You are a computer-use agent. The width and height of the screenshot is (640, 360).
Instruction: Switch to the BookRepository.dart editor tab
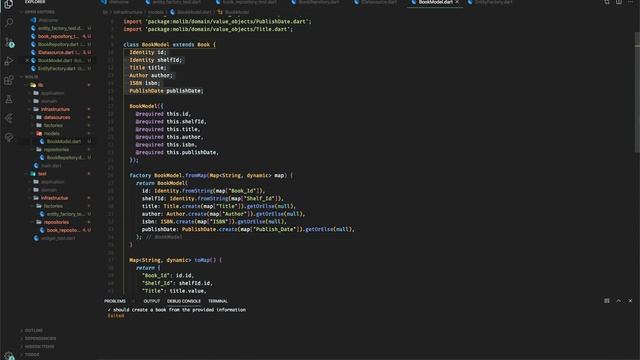pyautogui.click(x=315, y=2)
